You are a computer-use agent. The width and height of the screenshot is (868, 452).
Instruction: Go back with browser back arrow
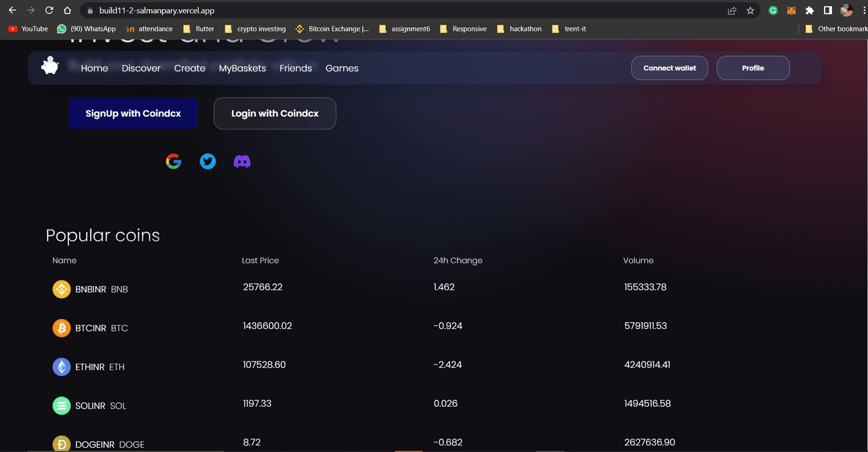[x=13, y=10]
